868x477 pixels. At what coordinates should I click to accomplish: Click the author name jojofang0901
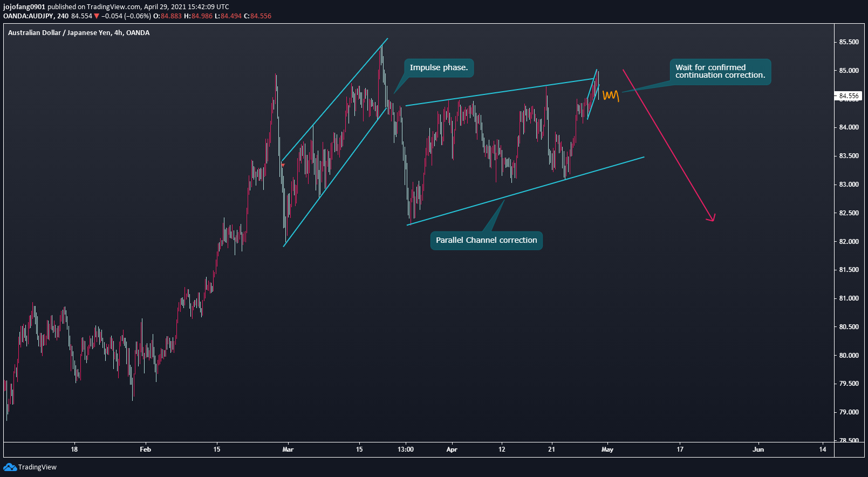(24, 7)
